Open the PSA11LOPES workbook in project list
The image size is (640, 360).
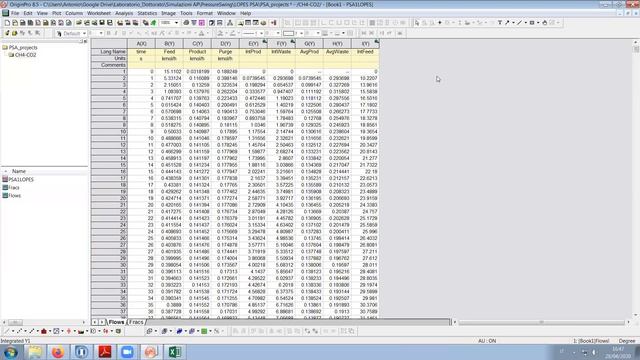(21, 180)
